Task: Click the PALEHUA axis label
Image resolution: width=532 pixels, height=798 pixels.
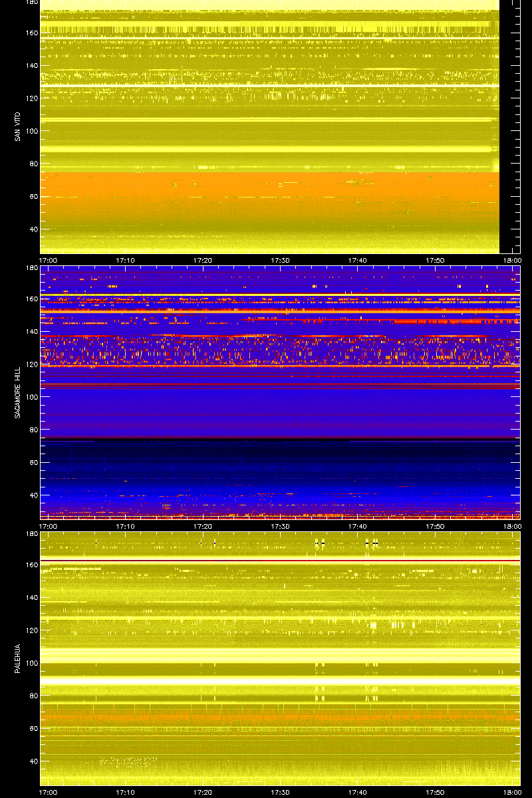Action: point(17,658)
